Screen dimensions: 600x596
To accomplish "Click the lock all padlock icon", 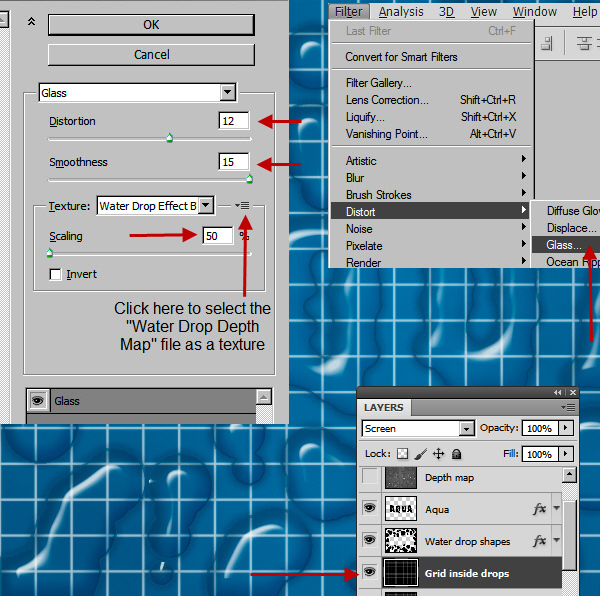I will (x=456, y=454).
